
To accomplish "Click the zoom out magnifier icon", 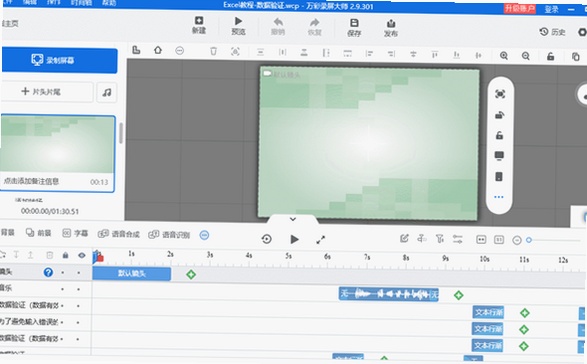I will pos(526,56).
